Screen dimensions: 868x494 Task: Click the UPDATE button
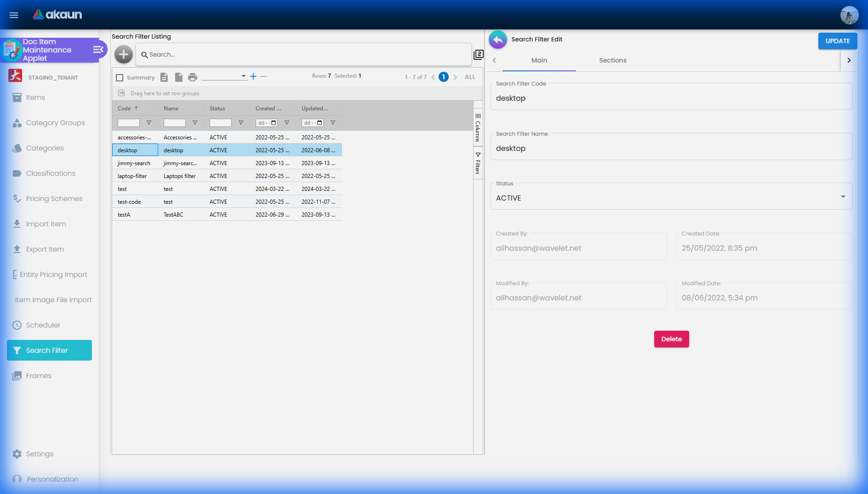[x=837, y=41]
